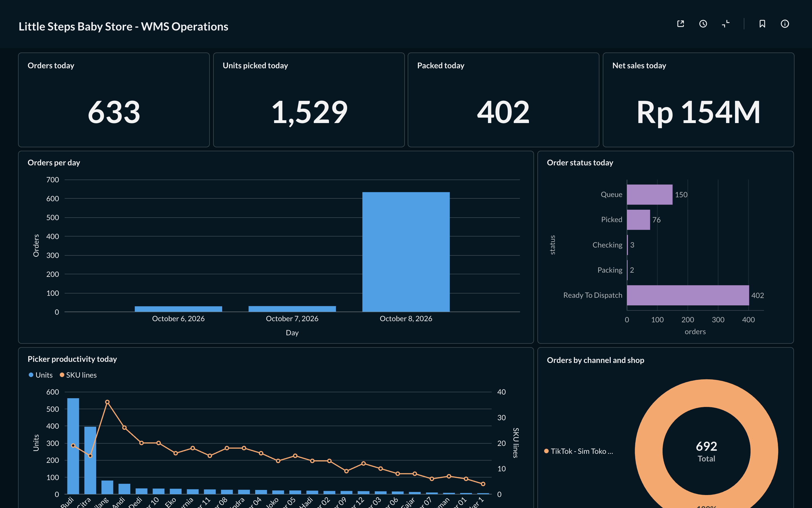Click the Checking status label

click(607, 245)
